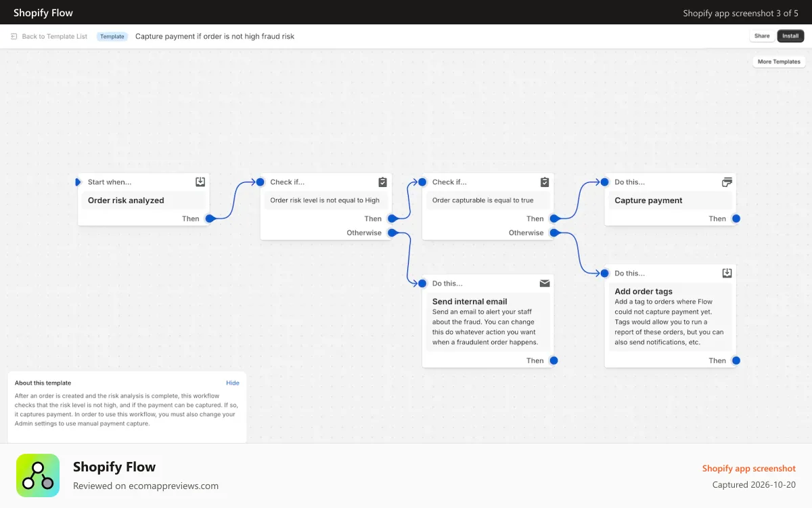The width and height of the screenshot is (812, 508).
Task: Click the About this template heading
Action: [x=43, y=383]
